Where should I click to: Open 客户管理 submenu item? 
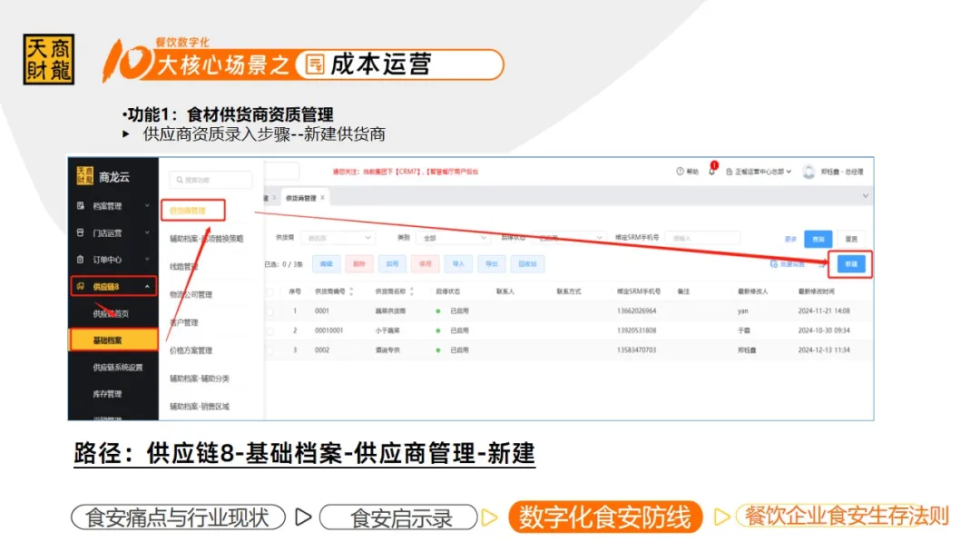click(x=183, y=323)
